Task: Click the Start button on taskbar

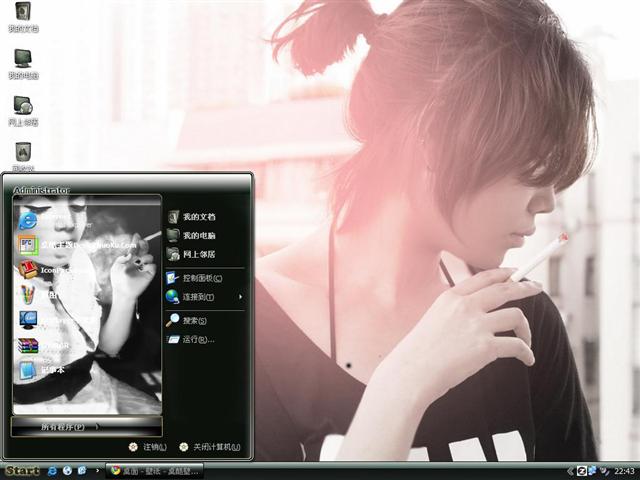Action: (x=22, y=471)
